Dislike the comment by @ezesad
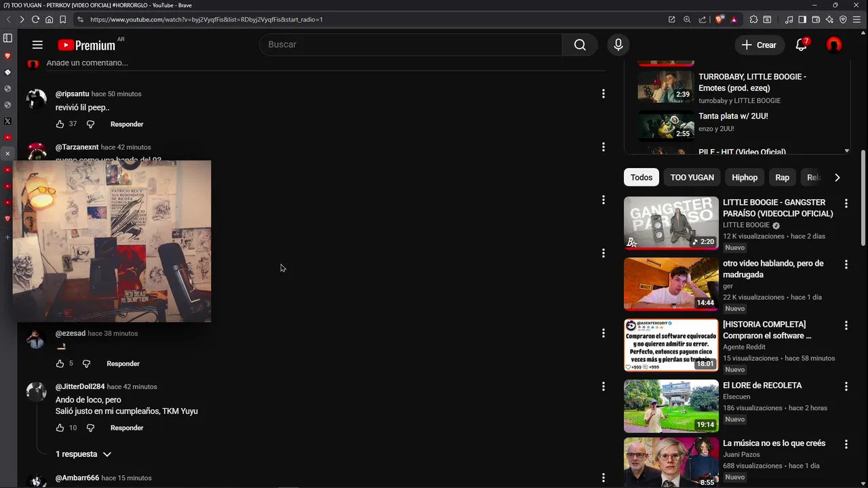868x488 pixels. point(86,364)
